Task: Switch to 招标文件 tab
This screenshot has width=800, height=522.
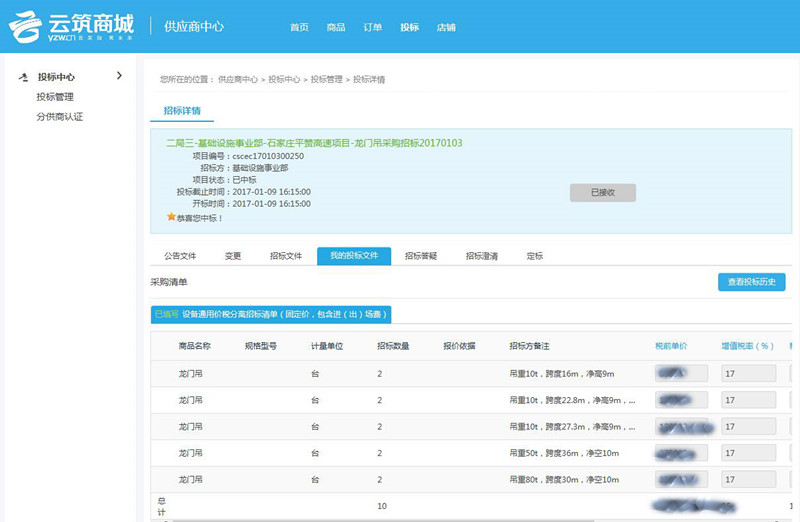Action: point(286,256)
